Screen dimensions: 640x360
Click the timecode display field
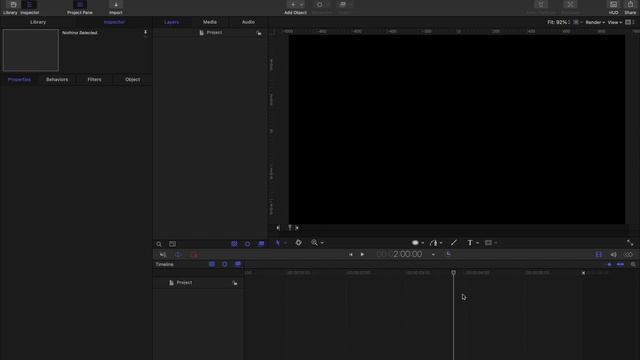pos(399,254)
